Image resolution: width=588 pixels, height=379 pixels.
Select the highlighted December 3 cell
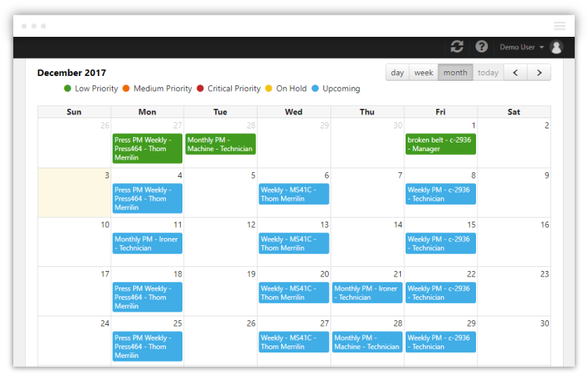(x=74, y=193)
